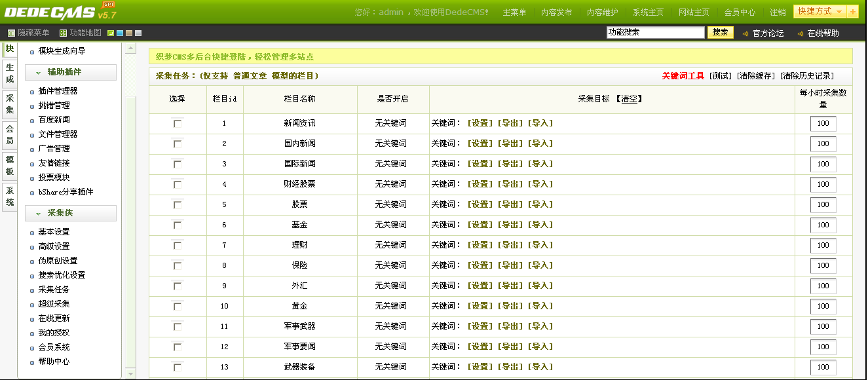The height and width of the screenshot is (380, 868).
Task: Open the 功能地图 function map icon
Action: [x=63, y=33]
